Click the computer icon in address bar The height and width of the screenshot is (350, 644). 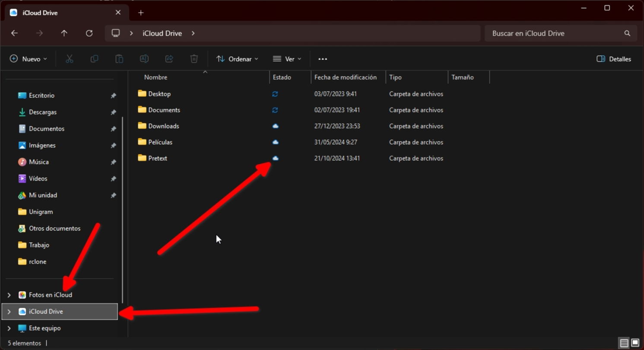pos(116,33)
